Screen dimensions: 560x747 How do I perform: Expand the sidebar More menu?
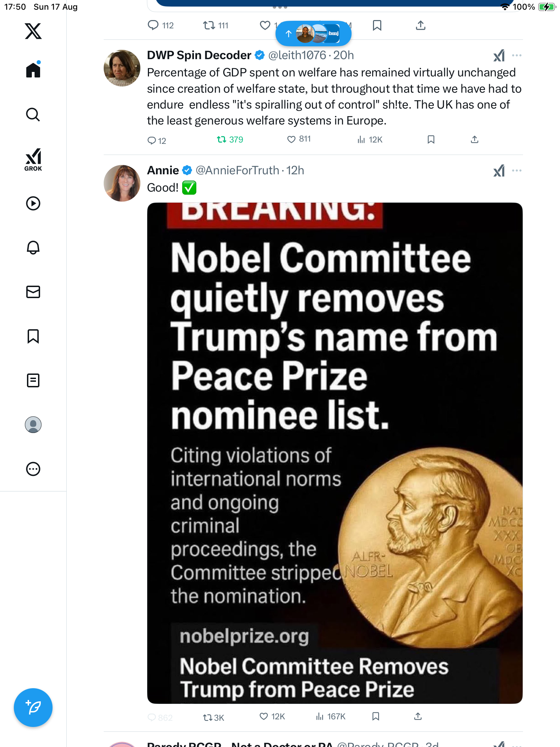click(33, 469)
